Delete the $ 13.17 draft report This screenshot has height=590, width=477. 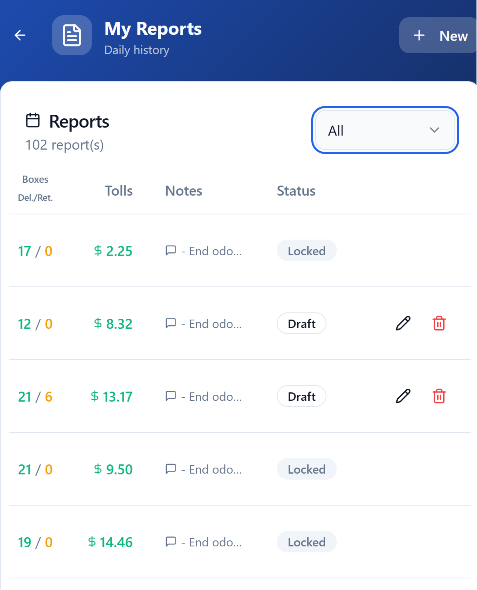tap(439, 396)
